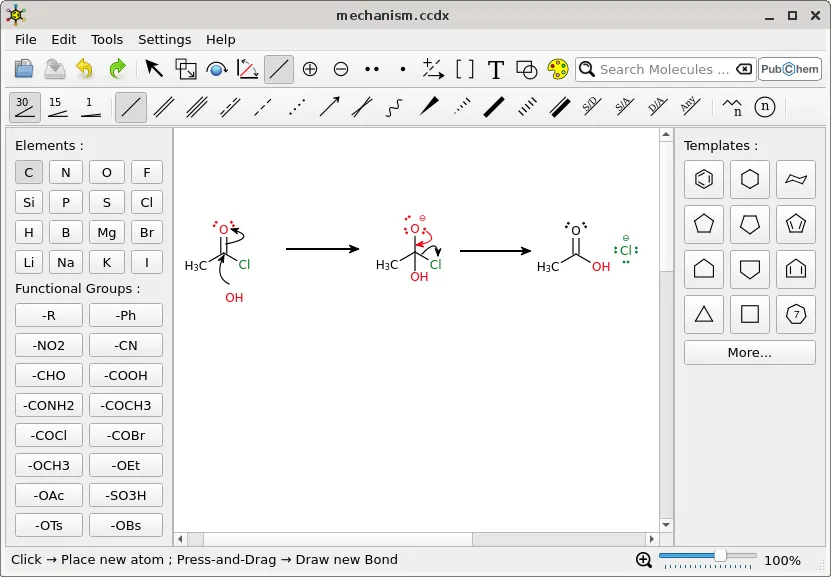
Task: Select the rotate tool with blue sphere
Action: point(217,69)
